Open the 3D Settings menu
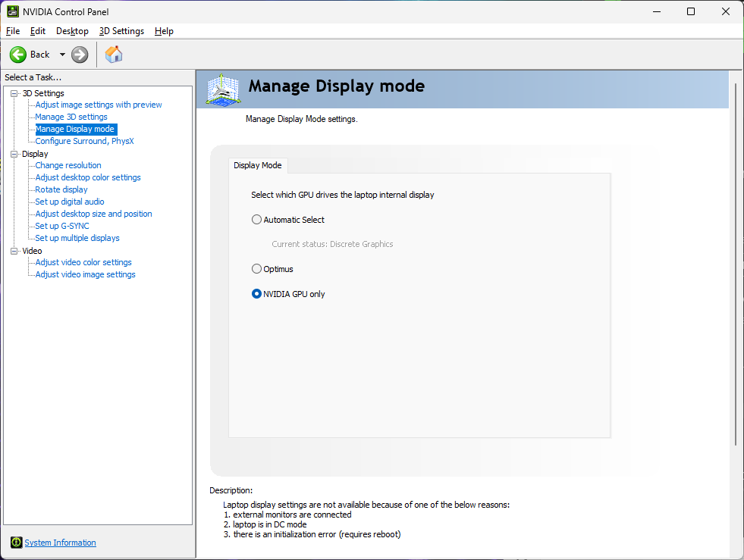The width and height of the screenshot is (744, 560). (x=121, y=31)
